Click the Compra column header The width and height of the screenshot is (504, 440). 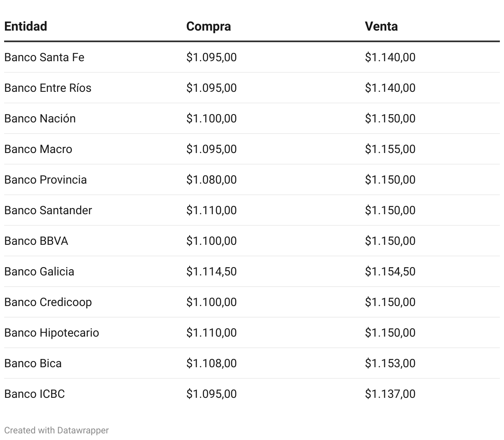(x=208, y=26)
